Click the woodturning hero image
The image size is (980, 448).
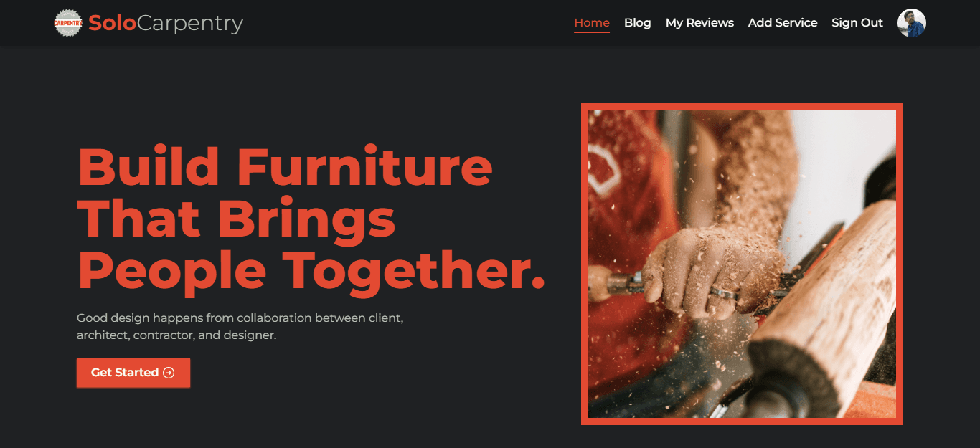pos(742,264)
